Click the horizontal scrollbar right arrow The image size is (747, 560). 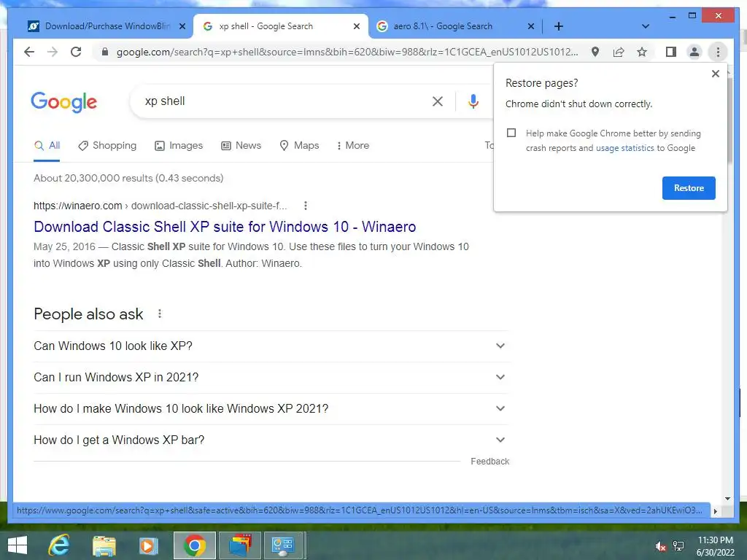(715, 511)
